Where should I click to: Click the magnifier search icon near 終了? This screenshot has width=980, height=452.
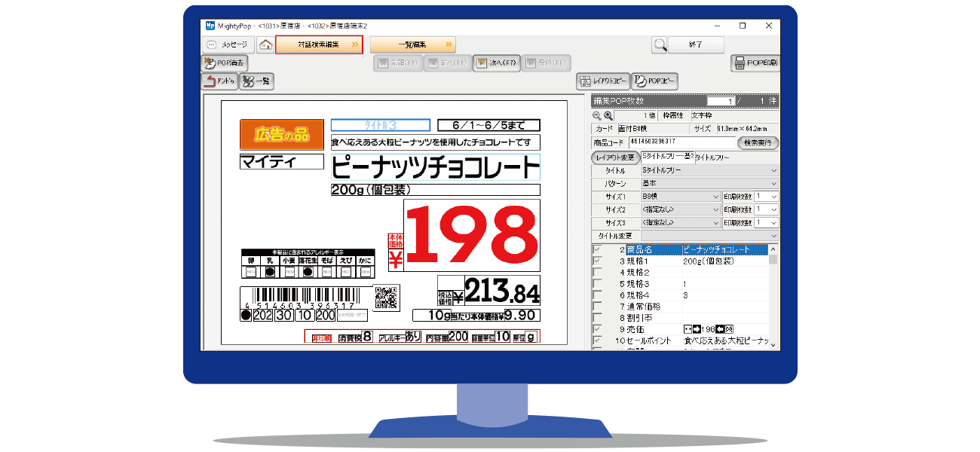point(659,44)
